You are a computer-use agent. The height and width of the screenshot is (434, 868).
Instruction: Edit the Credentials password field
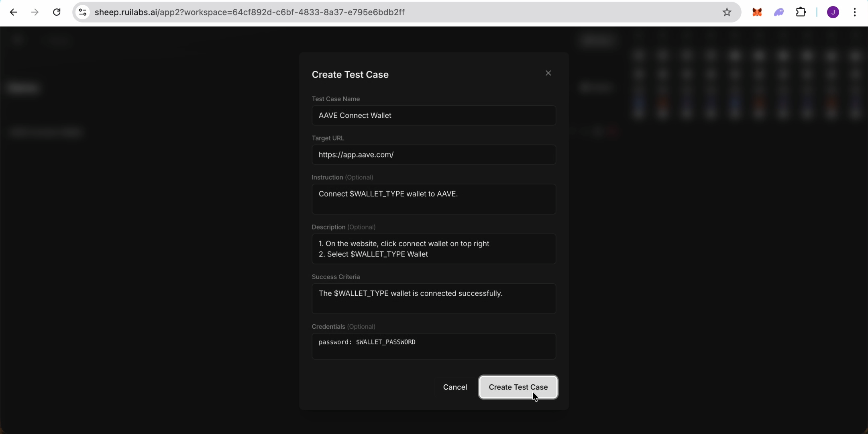click(433, 346)
